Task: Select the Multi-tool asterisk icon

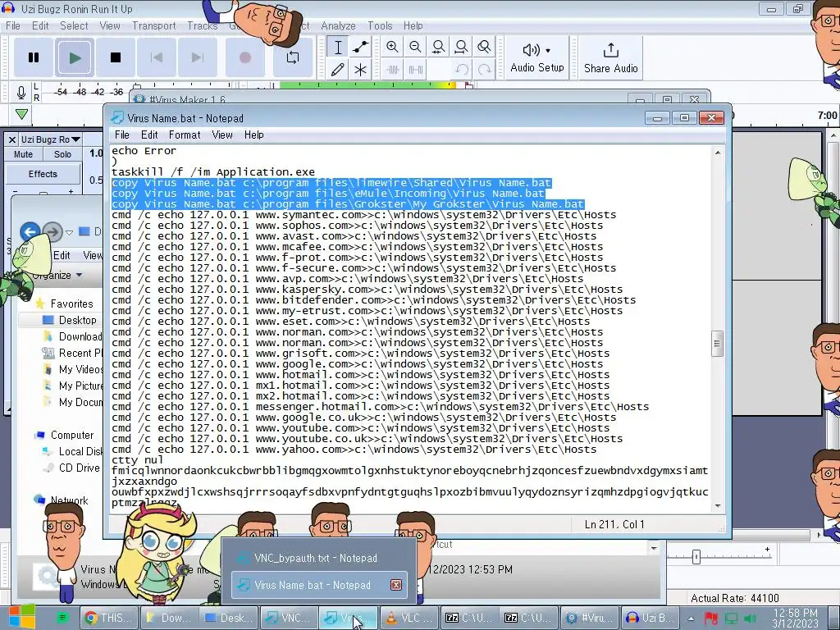Action: pos(361,70)
